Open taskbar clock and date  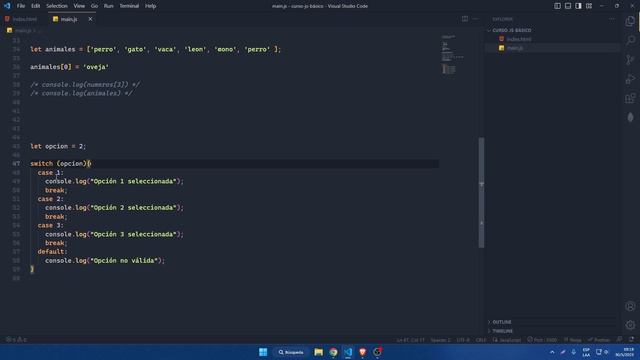[624, 352]
